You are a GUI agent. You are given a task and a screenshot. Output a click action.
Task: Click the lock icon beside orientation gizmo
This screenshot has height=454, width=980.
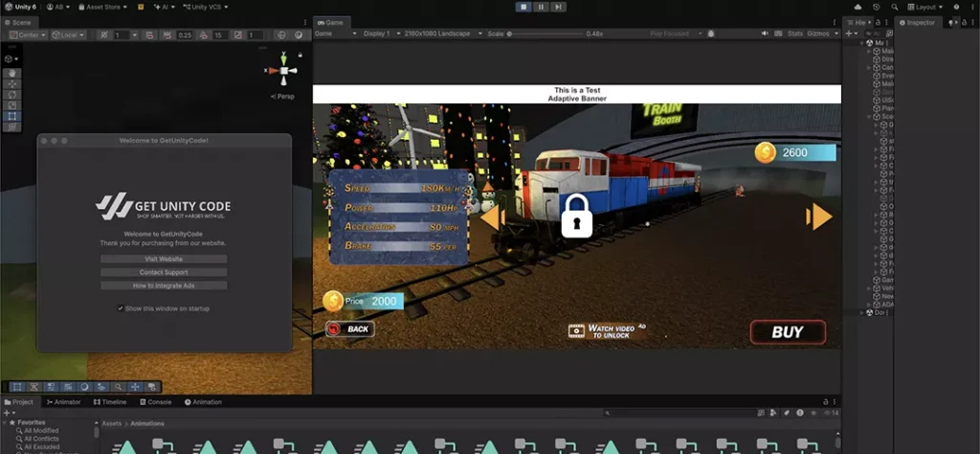coord(300,55)
